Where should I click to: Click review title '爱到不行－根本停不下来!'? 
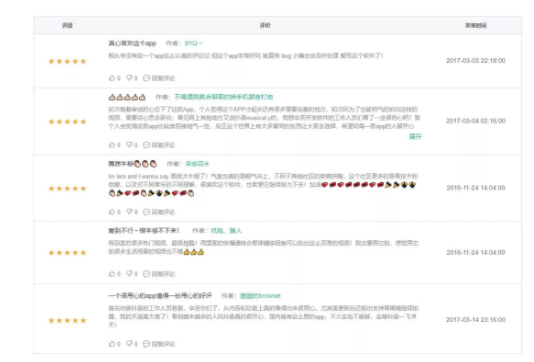pyautogui.click(x=143, y=231)
